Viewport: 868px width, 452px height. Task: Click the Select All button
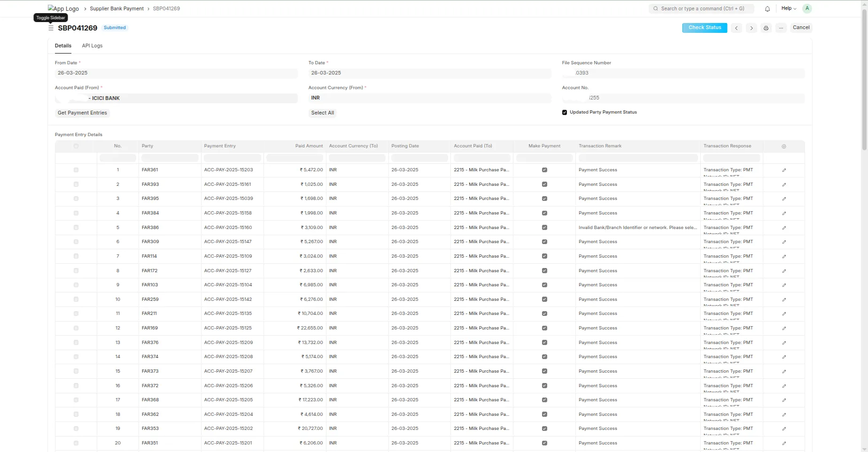(322, 113)
